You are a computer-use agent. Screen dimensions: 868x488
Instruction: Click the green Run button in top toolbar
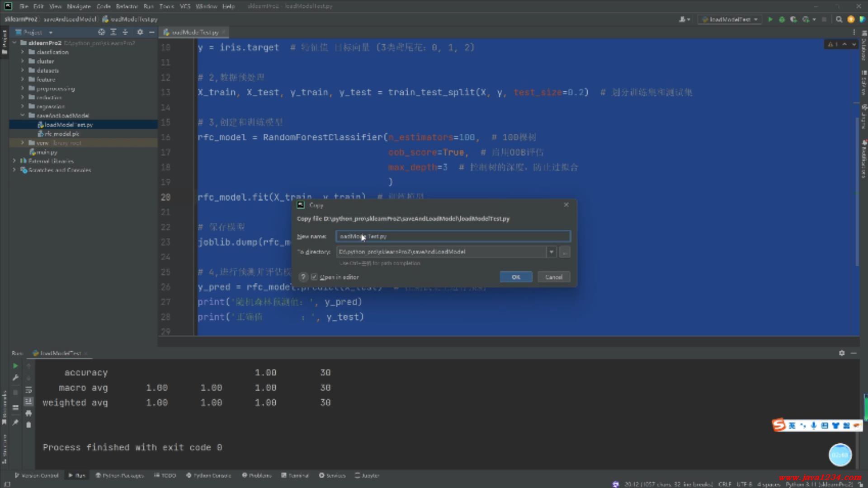[x=770, y=19]
